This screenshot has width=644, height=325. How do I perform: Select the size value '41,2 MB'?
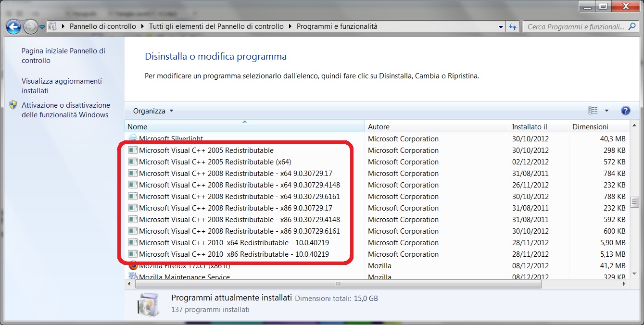[x=612, y=266]
